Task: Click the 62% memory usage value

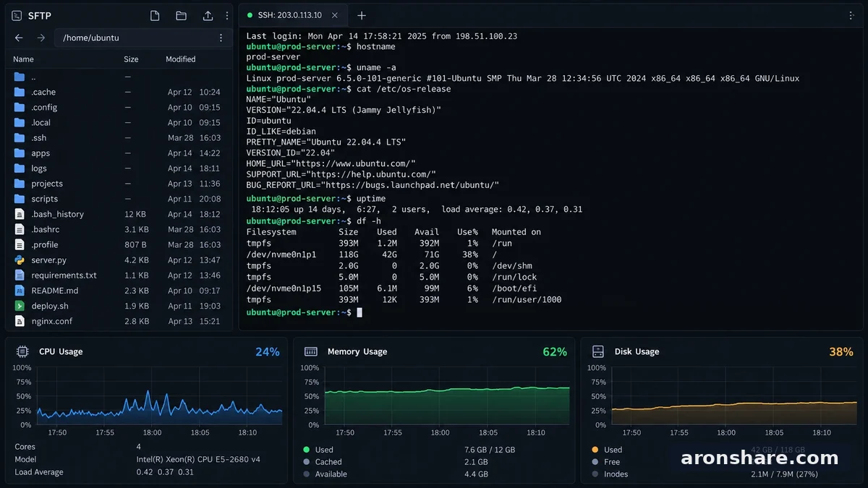Action: (x=555, y=351)
